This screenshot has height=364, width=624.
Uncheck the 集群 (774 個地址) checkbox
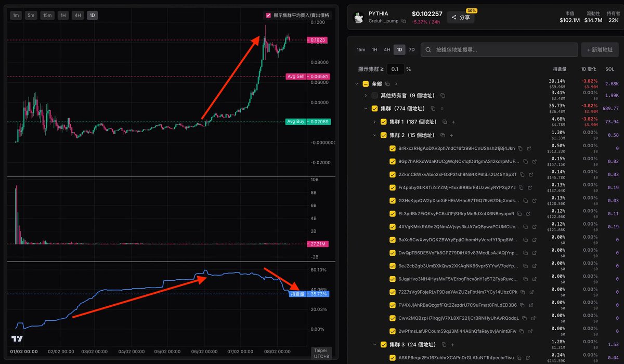[x=374, y=109]
